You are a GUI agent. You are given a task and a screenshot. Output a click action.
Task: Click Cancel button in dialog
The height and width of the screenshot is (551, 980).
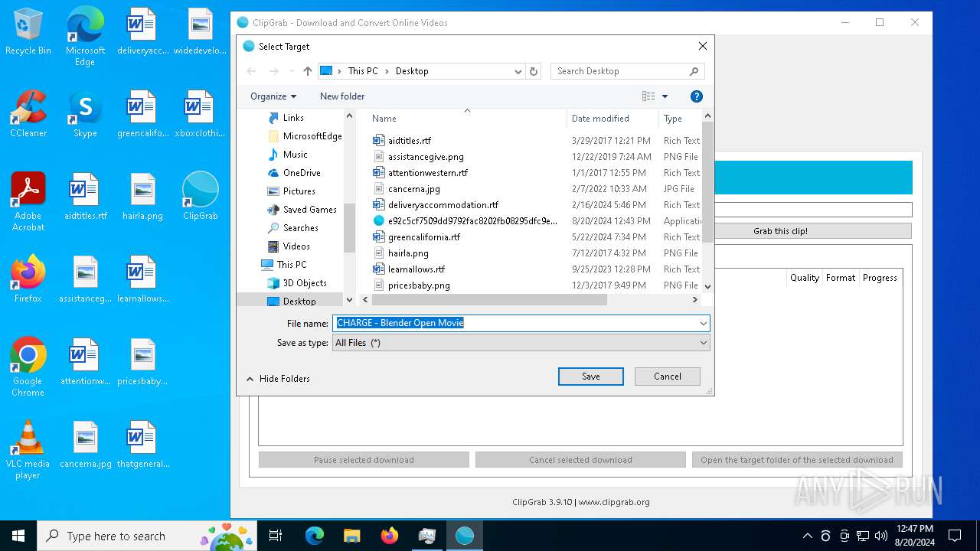tap(668, 377)
